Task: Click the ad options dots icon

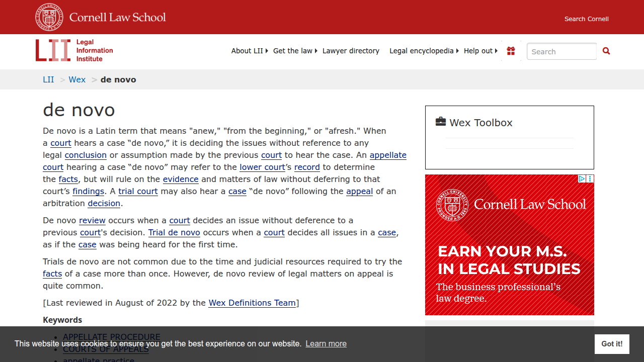Action: coord(590,178)
